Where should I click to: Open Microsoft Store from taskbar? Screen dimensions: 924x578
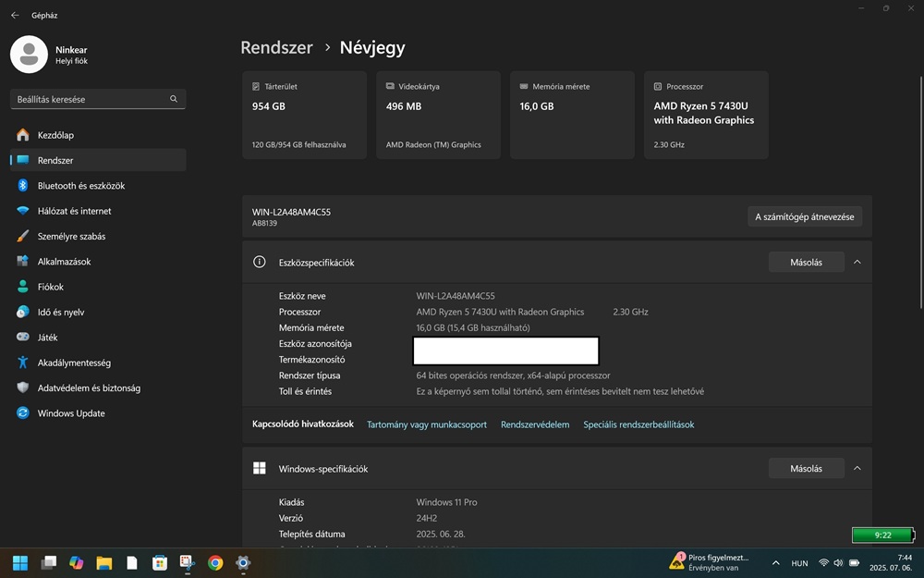pyautogui.click(x=160, y=562)
